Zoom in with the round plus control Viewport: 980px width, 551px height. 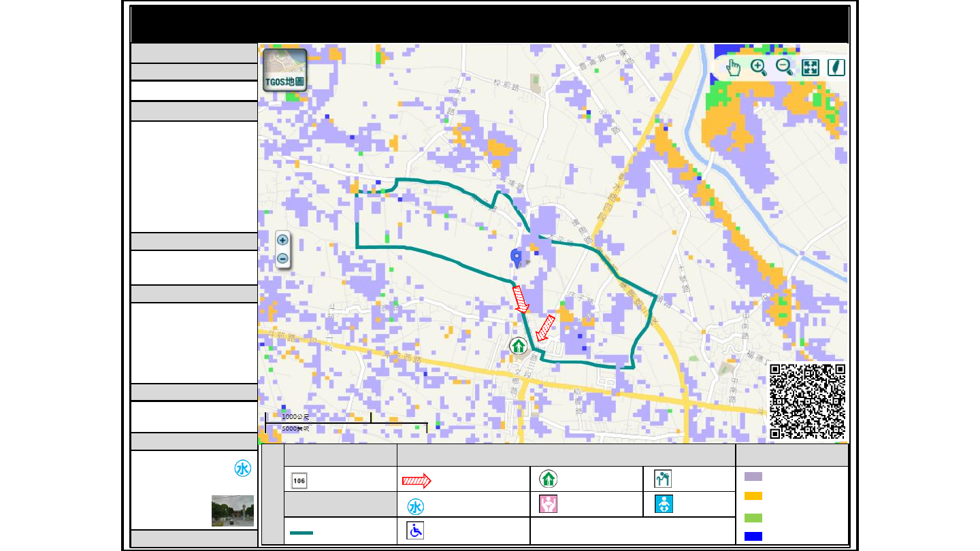[282, 240]
